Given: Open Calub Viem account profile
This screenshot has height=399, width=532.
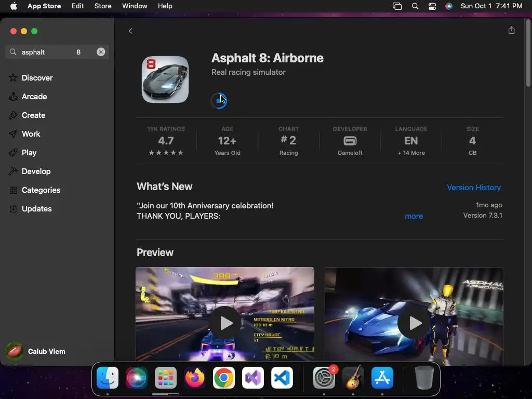Looking at the screenshot, I should [36, 351].
